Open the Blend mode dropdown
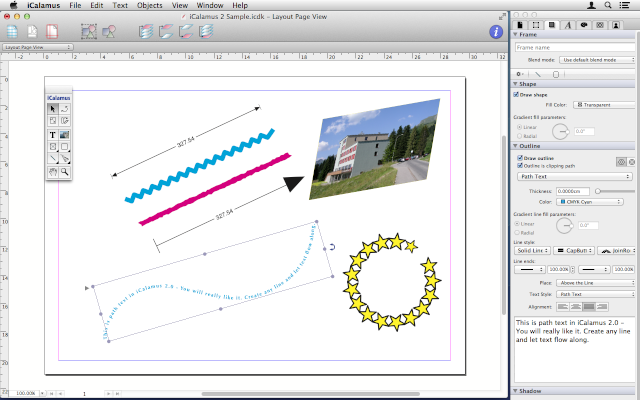Viewport: 640px width, 400px height. click(x=596, y=60)
